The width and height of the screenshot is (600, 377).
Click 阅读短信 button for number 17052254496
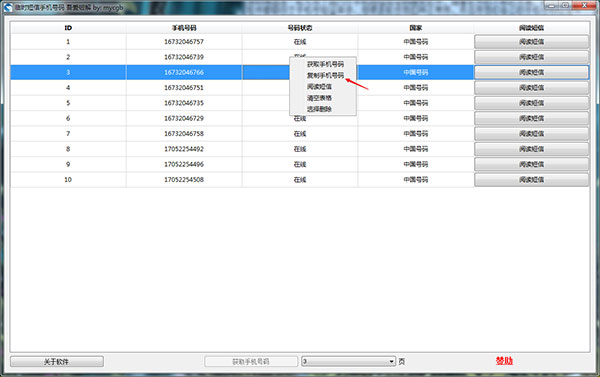[532, 164]
